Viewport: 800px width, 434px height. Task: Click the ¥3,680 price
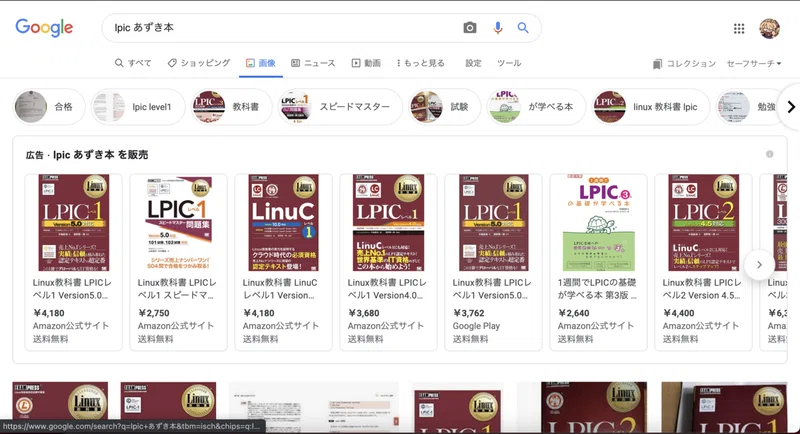[x=364, y=313]
